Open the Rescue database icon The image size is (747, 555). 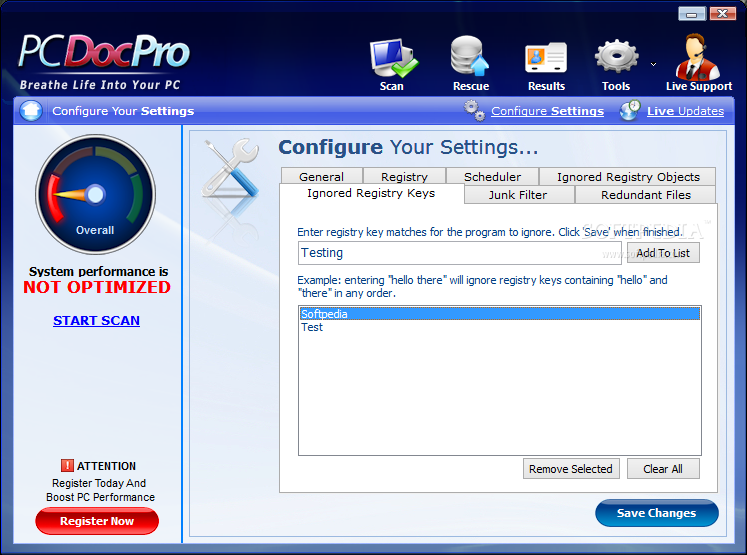470,56
